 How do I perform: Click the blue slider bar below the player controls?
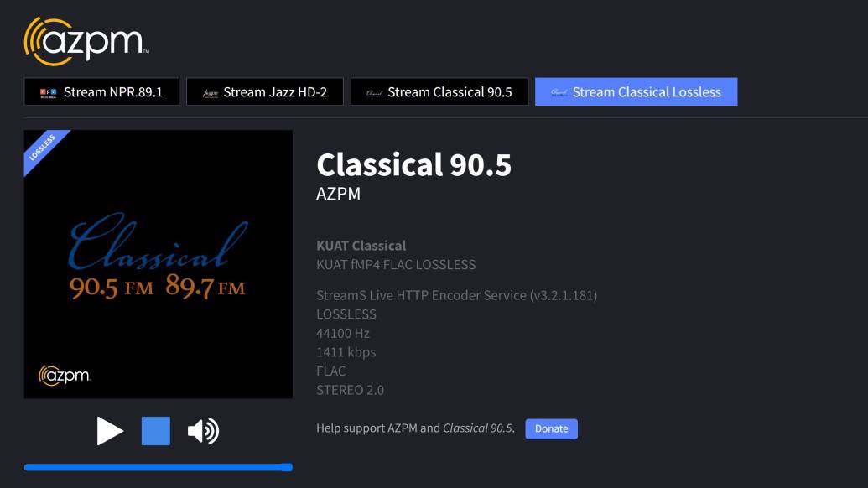(x=158, y=467)
